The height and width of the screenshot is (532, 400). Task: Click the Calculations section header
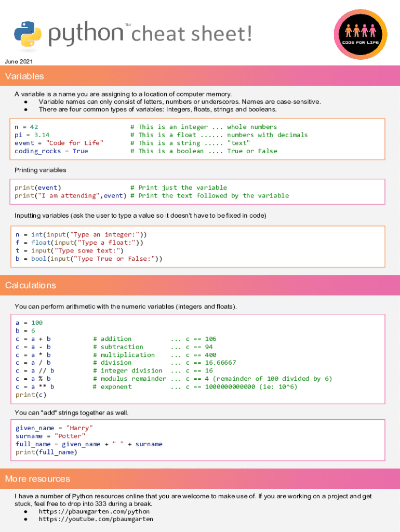30,285
